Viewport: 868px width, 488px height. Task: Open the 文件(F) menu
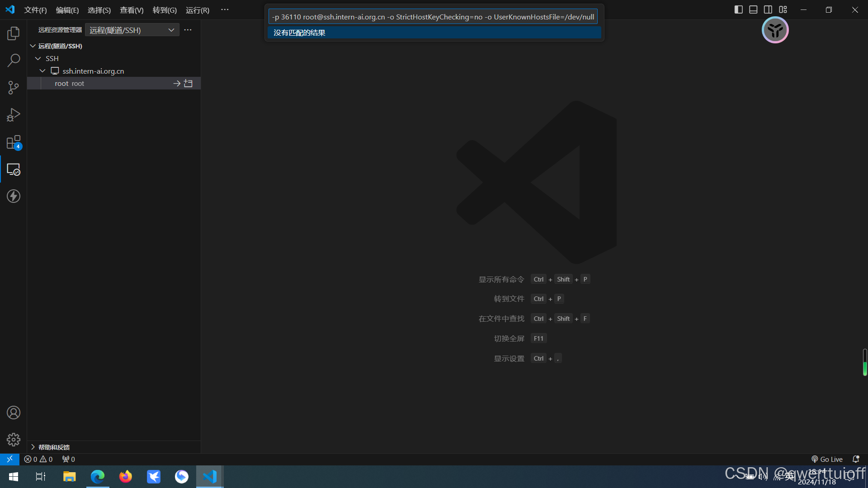pyautogui.click(x=35, y=10)
